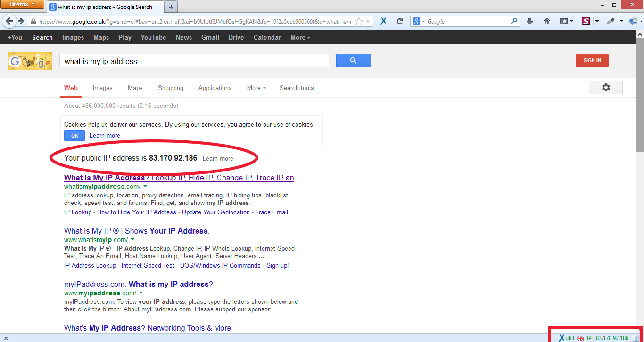Click the address bar URL
Image resolution: width=644 pixels, height=342 pixels.
[x=196, y=22]
